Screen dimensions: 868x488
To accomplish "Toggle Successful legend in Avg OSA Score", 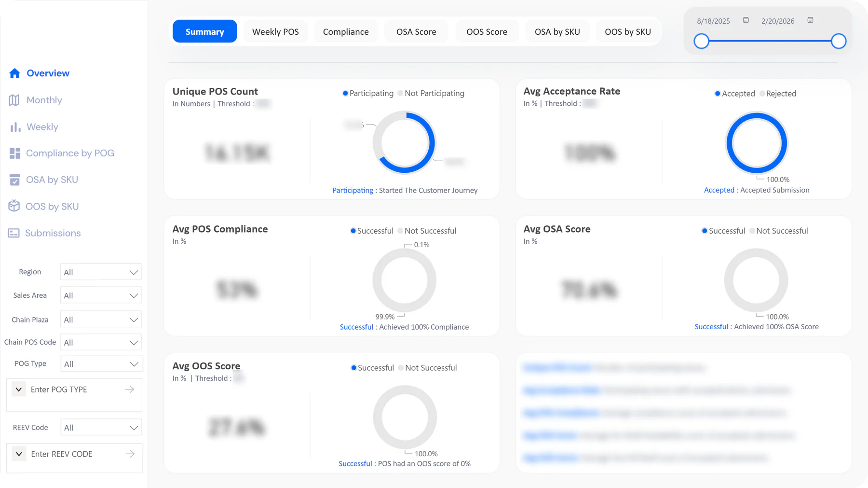I will pyautogui.click(x=723, y=231).
